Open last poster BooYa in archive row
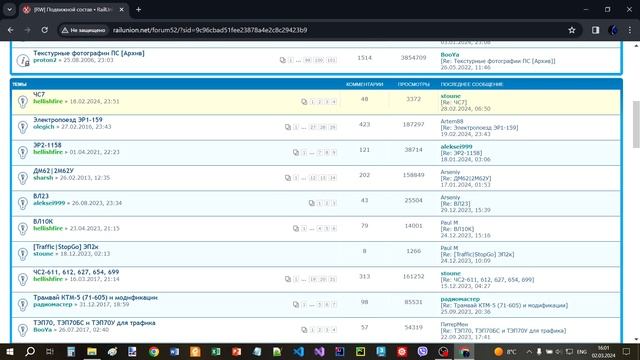Image resolution: width=640 pixels, height=360 pixels. 450,54
